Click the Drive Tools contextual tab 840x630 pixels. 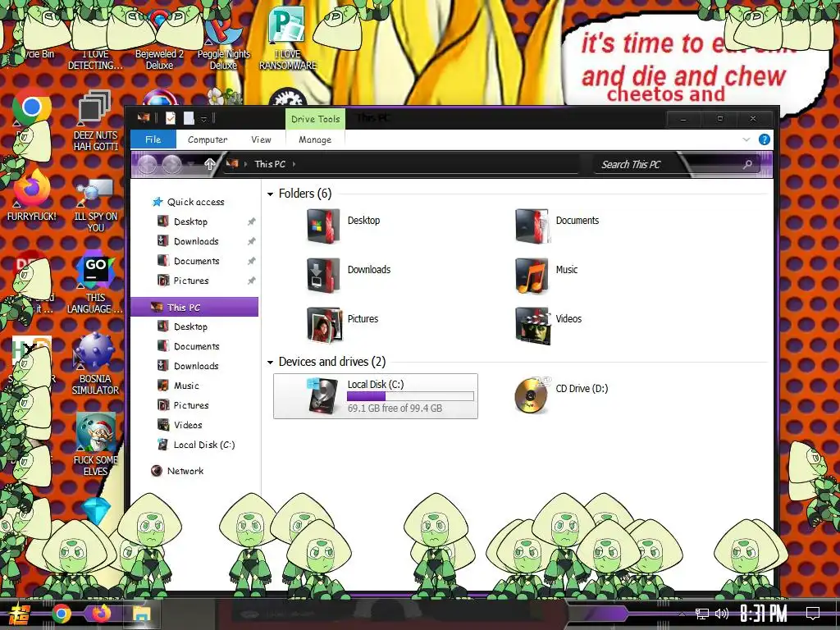click(315, 119)
